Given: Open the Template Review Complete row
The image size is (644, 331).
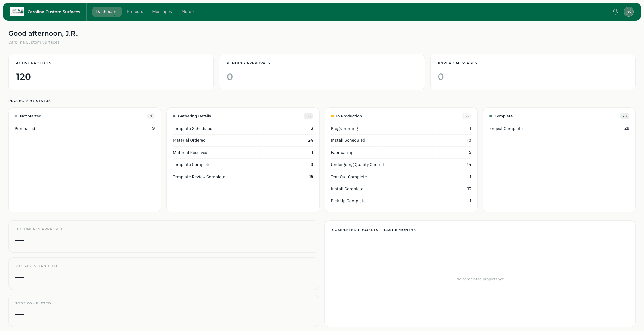Looking at the screenshot, I should pos(242,177).
